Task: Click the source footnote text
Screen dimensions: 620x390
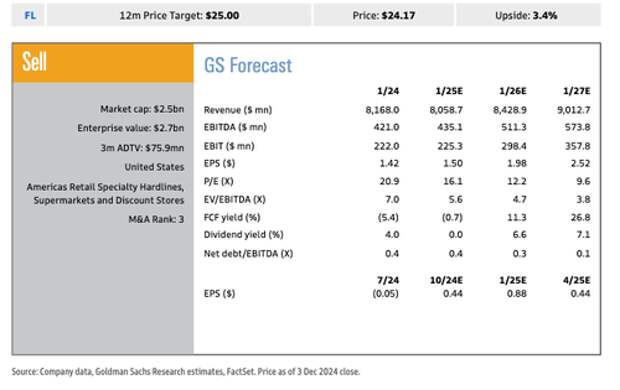Action: coord(186,372)
